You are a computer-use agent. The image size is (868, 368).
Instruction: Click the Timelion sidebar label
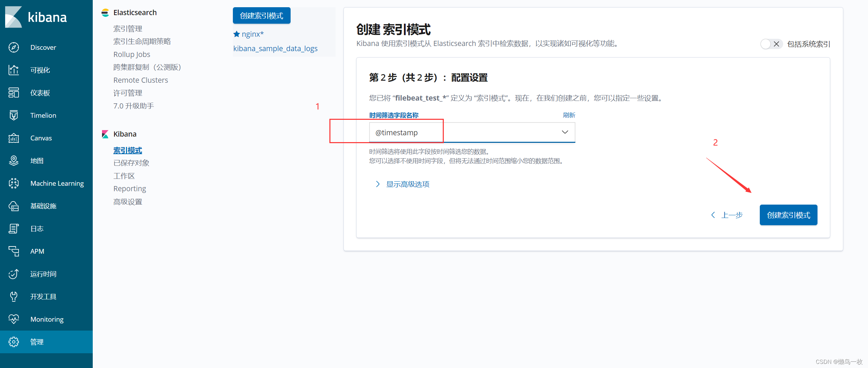point(43,115)
